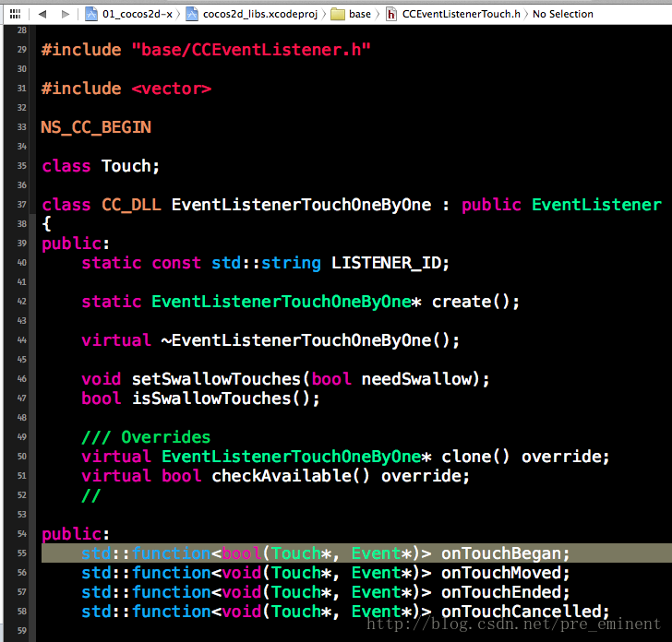Click the /// Overrides comment
The image size is (672, 642).
pyautogui.click(x=146, y=437)
